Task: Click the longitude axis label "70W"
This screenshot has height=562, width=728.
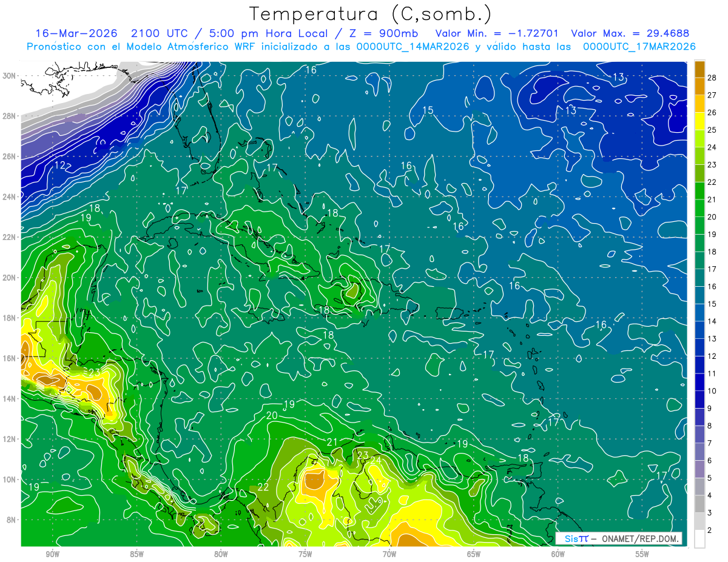Action: (389, 554)
